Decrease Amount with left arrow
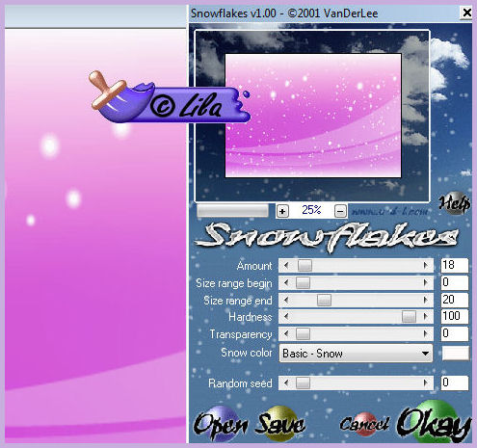Image resolution: width=477 pixels, height=448 pixels. pyautogui.click(x=286, y=266)
